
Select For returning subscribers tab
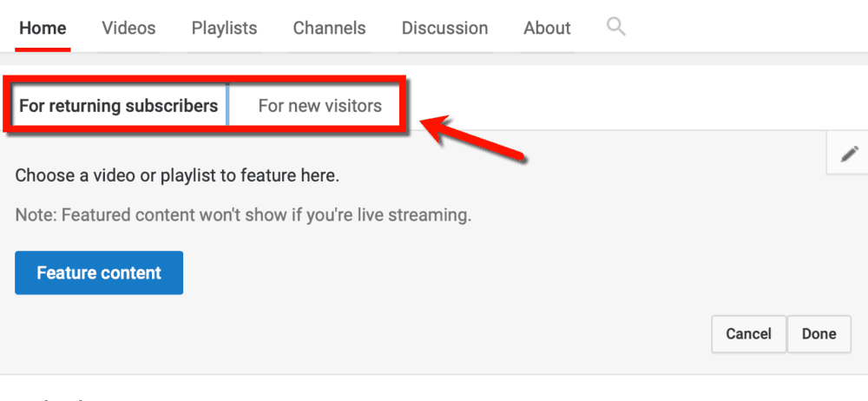coord(118,105)
